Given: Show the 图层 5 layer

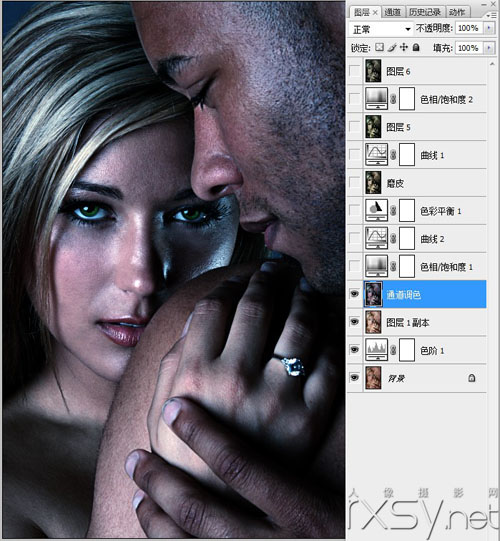Looking at the screenshot, I should point(354,127).
